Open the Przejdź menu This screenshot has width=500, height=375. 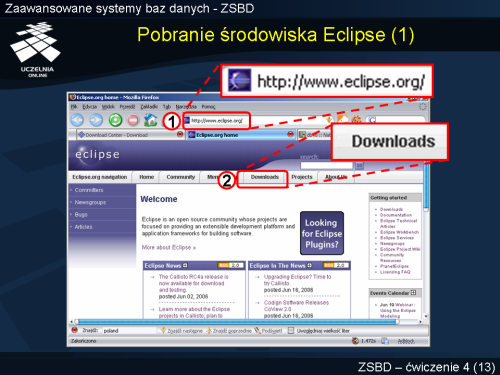pos(127,107)
